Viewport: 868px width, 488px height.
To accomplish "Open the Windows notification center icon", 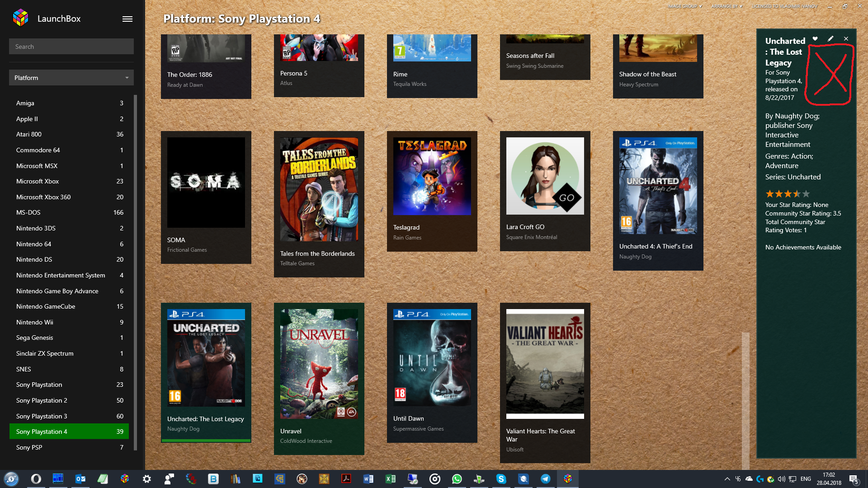I will [x=854, y=479].
